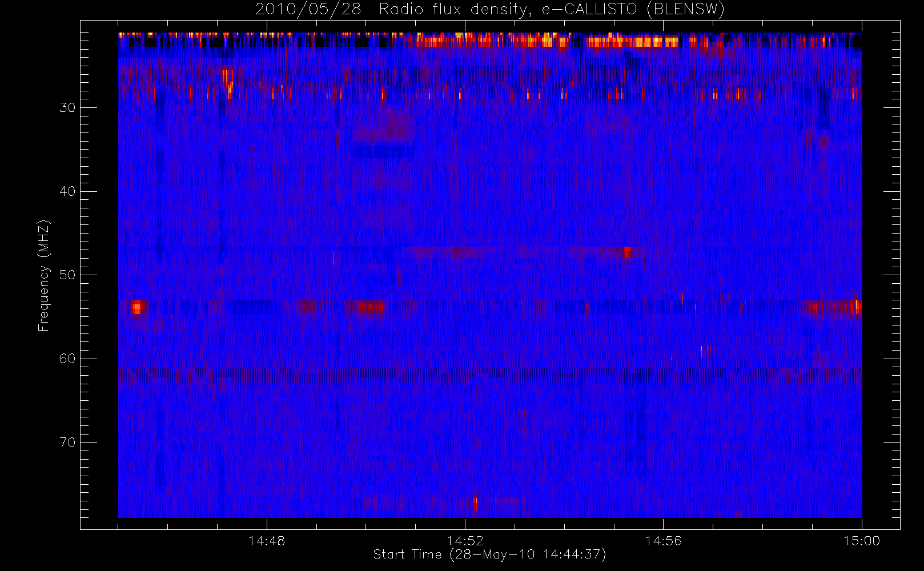Click the 14:52 time tick label

coord(465,541)
